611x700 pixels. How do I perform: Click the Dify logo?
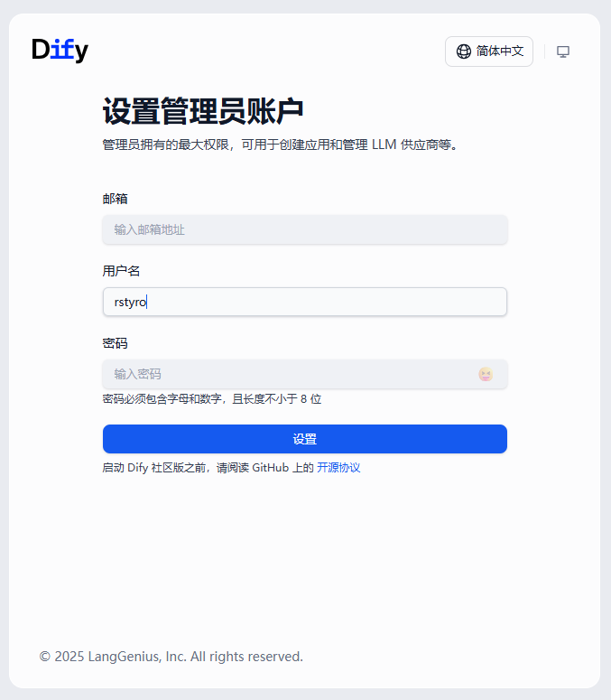pyautogui.click(x=60, y=51)
